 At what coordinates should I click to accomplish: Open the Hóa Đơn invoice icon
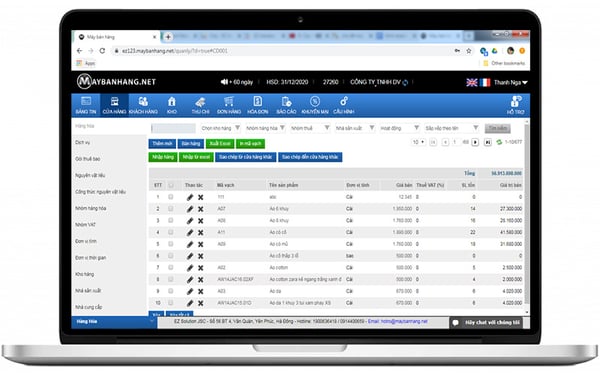pyautogui.click(x=258, y=101)
